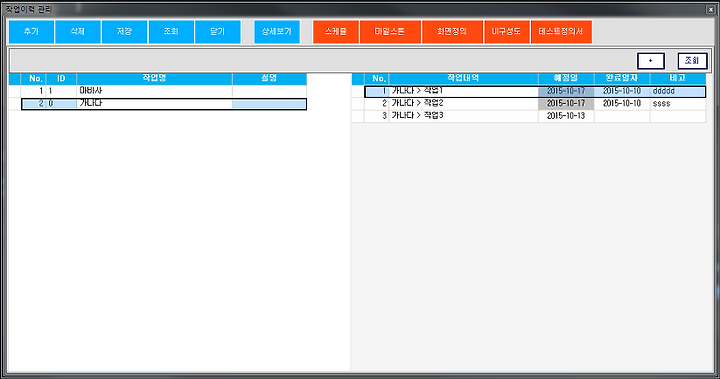
Task: Select the '가나다 > 작업3' cell
Action: pyautogui.click(x=463, y=116)
